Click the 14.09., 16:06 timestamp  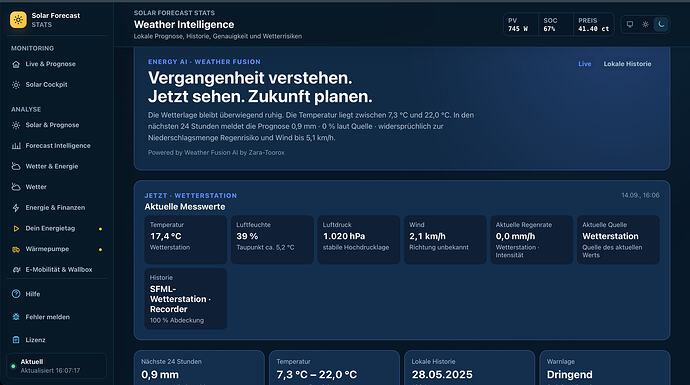coord(640,195)
